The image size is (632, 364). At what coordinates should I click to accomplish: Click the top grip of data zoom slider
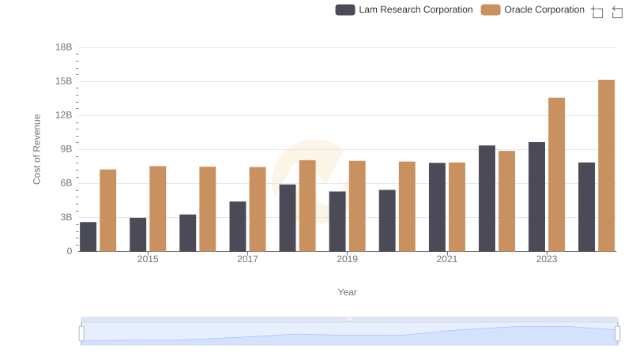point(349,319)
